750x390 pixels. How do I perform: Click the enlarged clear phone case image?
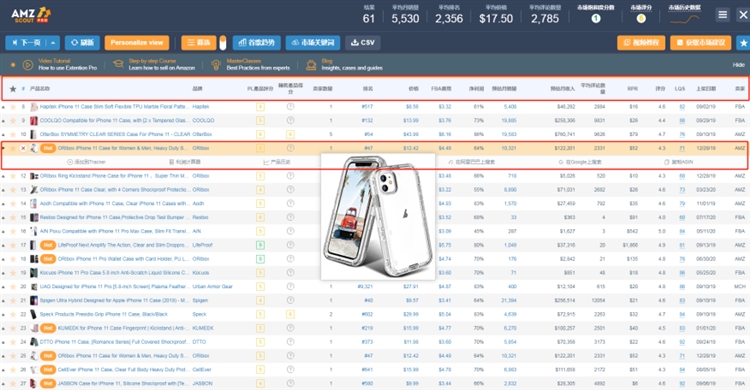(x=378, y=216)
